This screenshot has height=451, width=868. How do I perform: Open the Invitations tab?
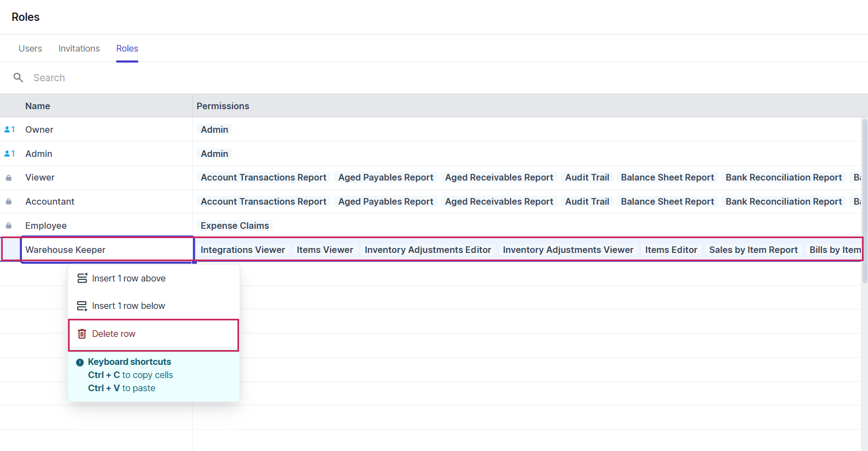tap(79, 49)
